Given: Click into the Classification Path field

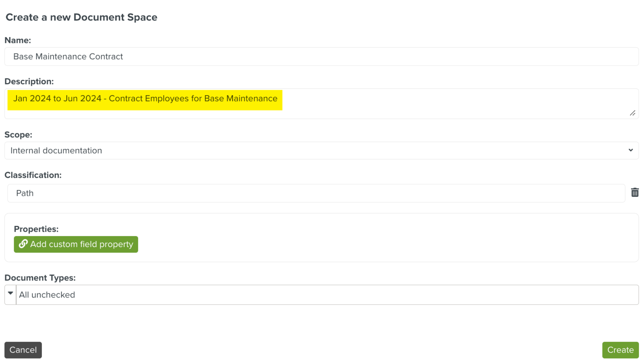Looking at the screenshot, I should tap(316, 193).
